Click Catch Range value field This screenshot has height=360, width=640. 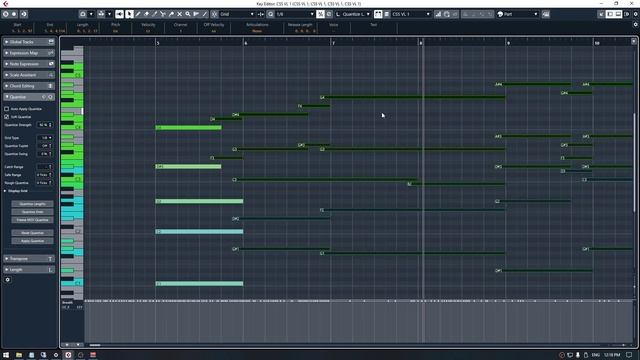point(45,167)
